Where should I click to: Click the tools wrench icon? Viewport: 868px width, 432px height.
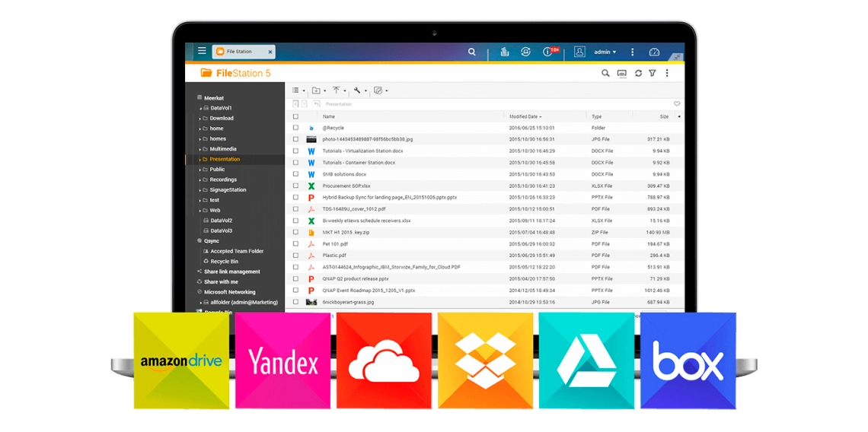click(357, 91)
